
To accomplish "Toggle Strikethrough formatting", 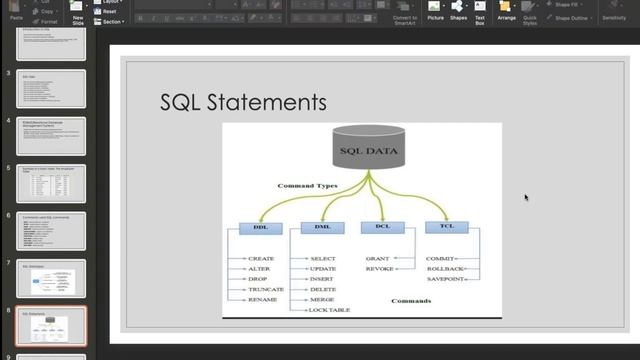I will pos(180,18).
